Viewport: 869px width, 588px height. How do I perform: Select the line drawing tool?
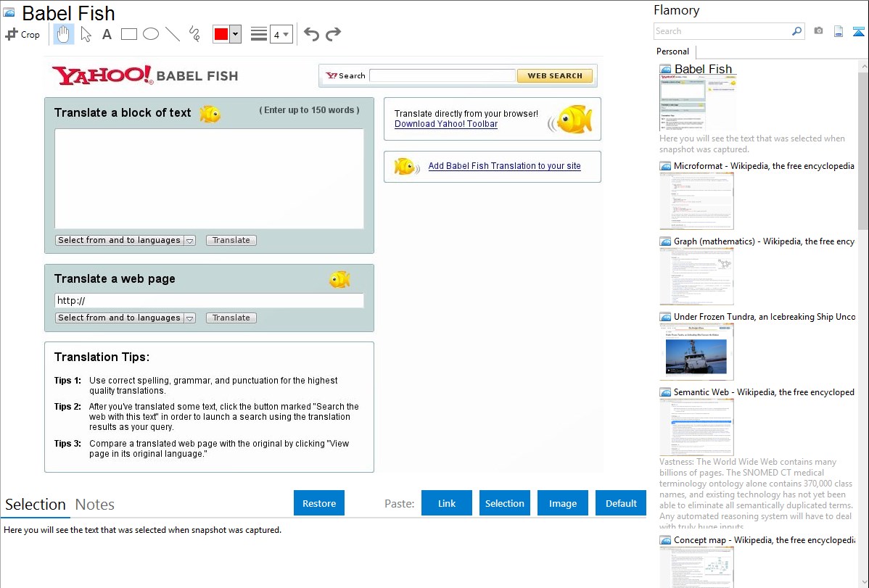[173, 34]
